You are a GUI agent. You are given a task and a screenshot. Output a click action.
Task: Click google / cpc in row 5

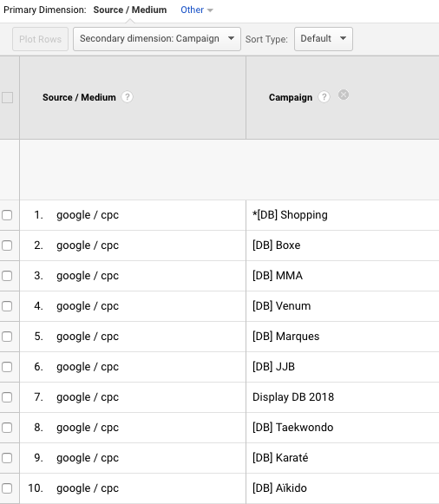[88, 337]
